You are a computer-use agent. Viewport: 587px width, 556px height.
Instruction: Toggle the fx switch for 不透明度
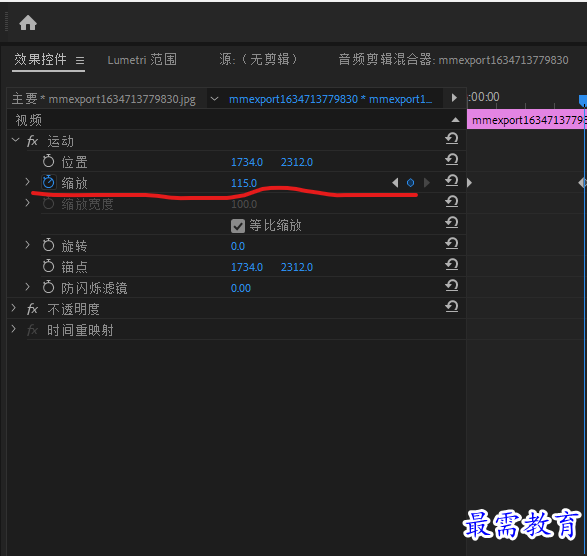coord(33,309)
